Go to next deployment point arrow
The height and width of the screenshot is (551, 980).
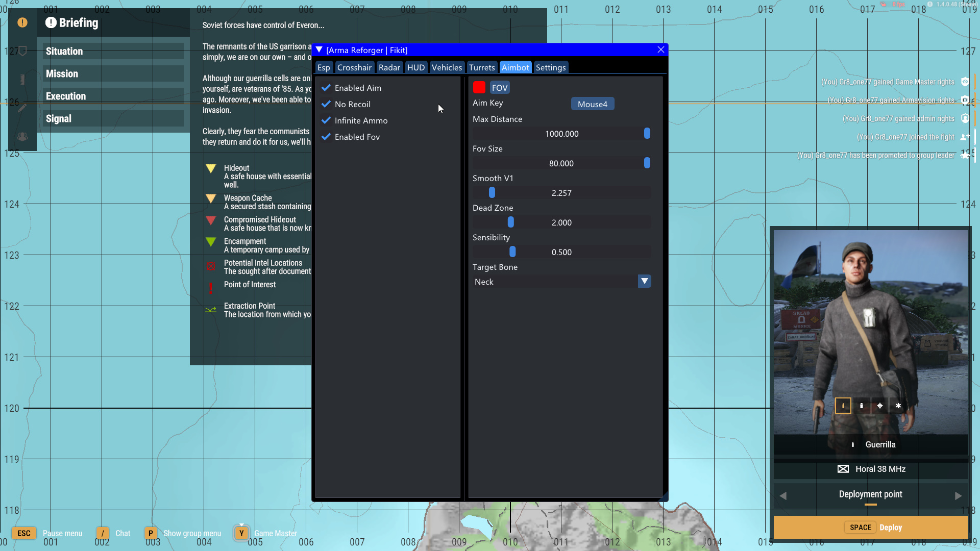click(958, 495)
